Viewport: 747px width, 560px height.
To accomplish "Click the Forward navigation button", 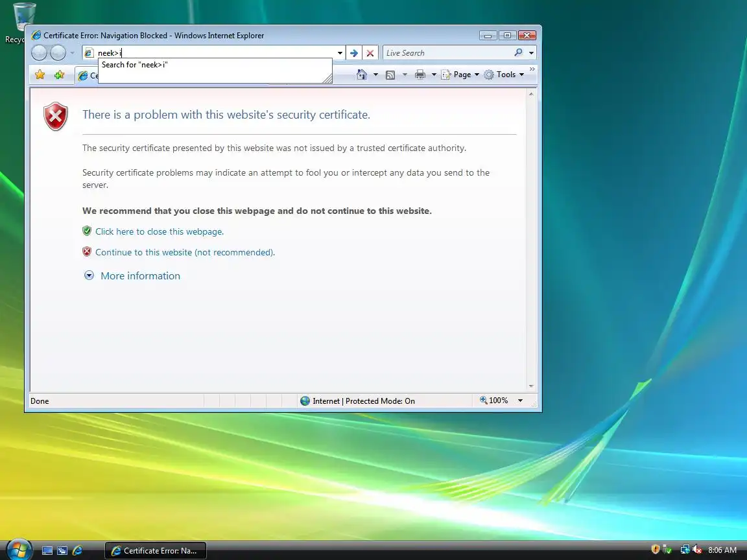I will tap(58, 53).
